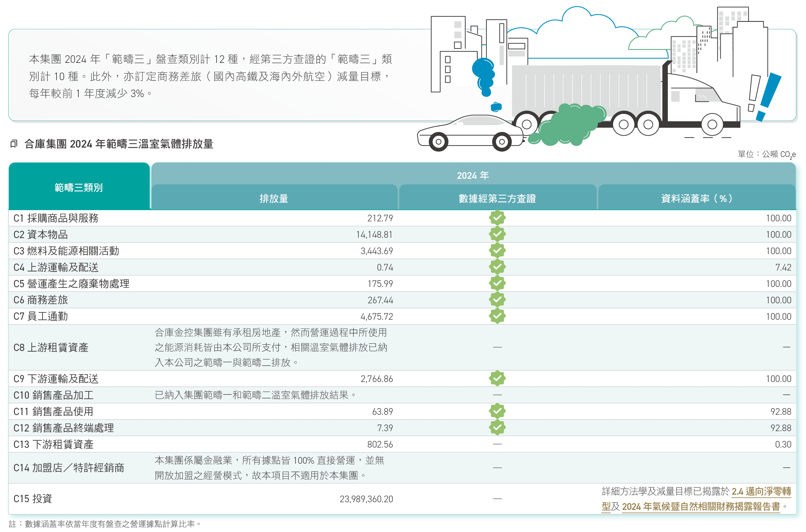806x532 pixels.
Task: Click the car illustration
Action: [471, 133]
